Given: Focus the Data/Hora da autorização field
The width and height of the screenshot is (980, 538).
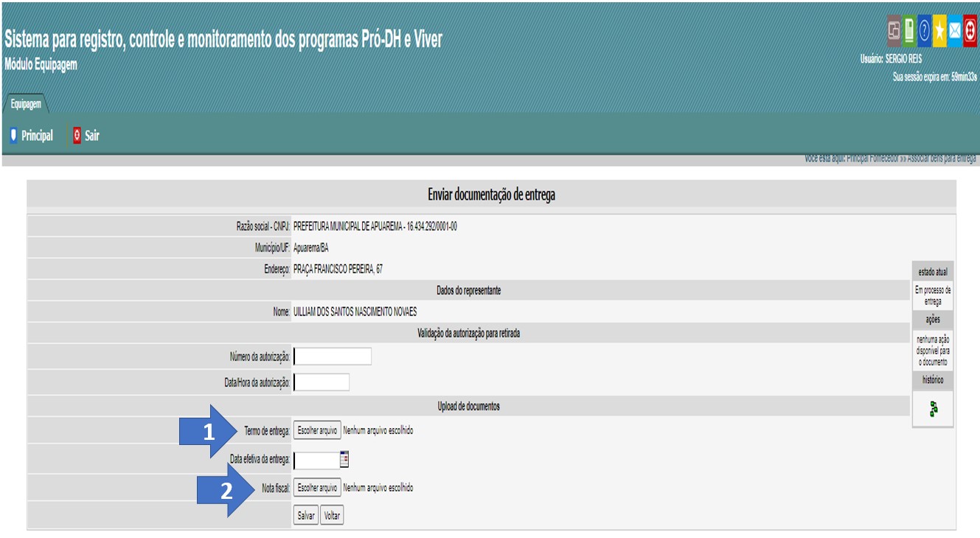Looking at the screenshot, I should tap(322, 382).
